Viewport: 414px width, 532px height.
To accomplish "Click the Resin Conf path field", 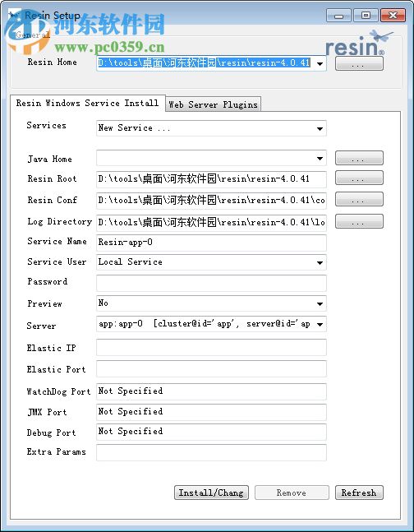I will [211, 201].
